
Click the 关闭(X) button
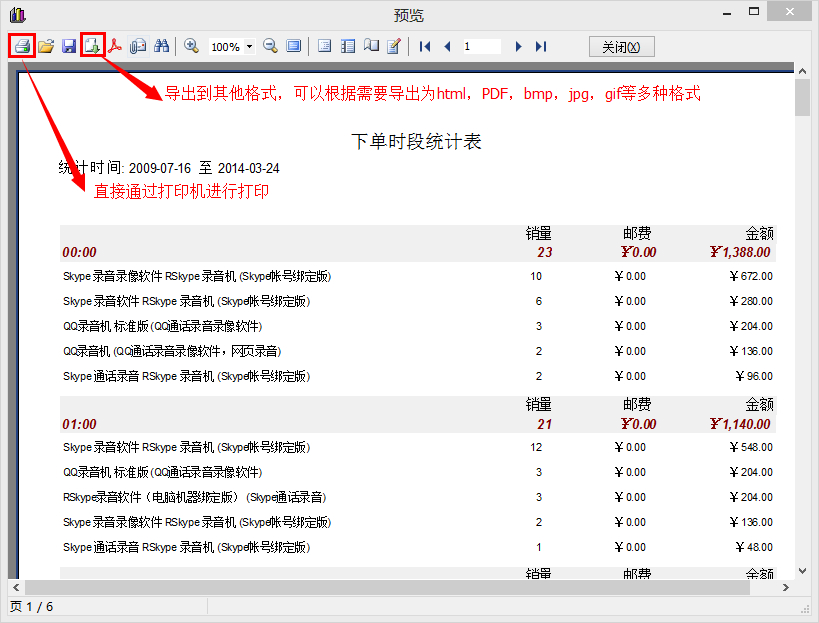click(628, 46)
